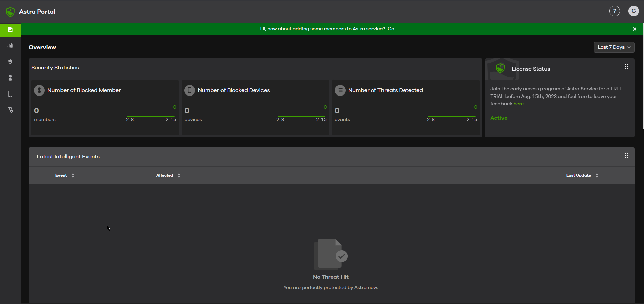Click the Astra Portal shield logo
Image resolution: width=644 pixels, height=304 pixels.
point(10,12)
